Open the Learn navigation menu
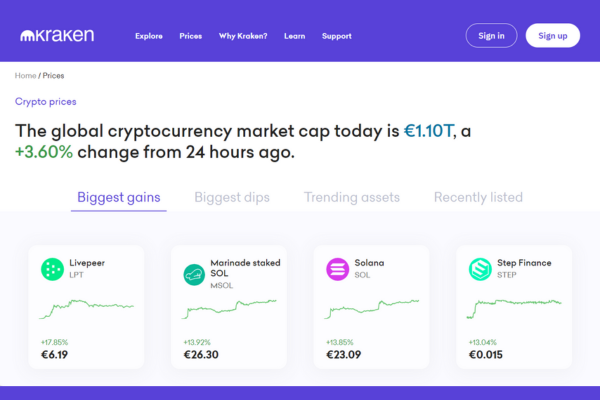600x400 pixels. tap(294, 36)
